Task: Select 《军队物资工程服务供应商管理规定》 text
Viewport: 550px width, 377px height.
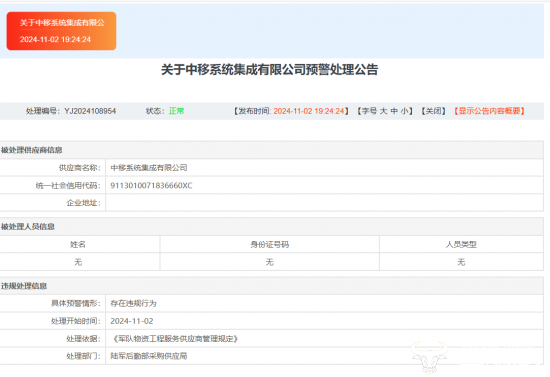Action: click(175, 338)
